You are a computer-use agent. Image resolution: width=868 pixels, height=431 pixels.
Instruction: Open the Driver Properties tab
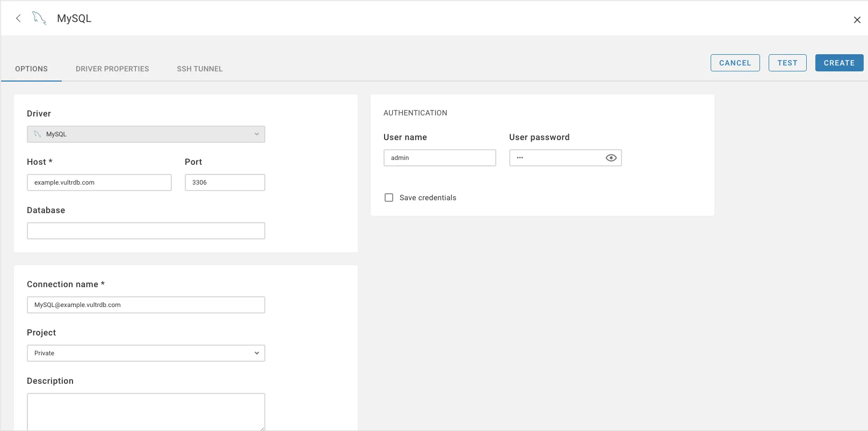112,69
